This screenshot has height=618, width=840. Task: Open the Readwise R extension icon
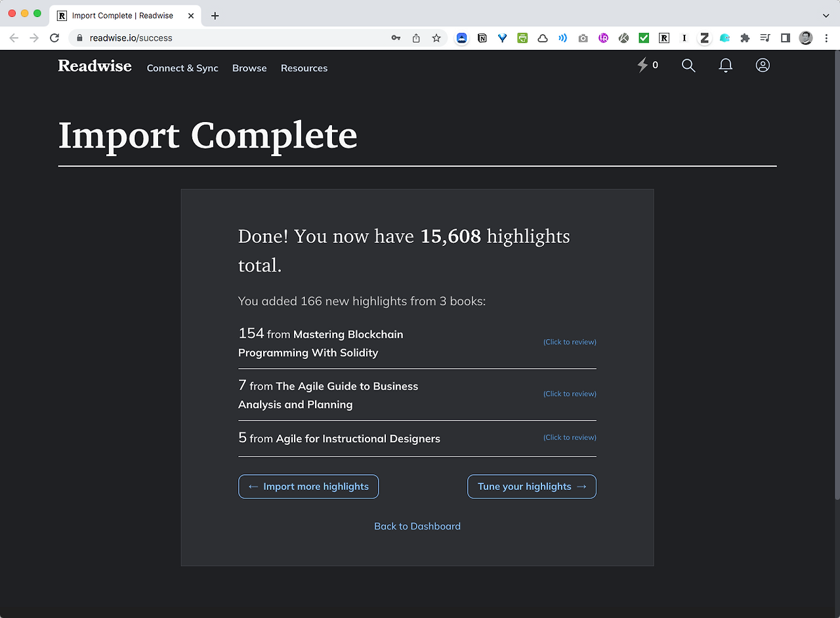(x=664, y=38)
